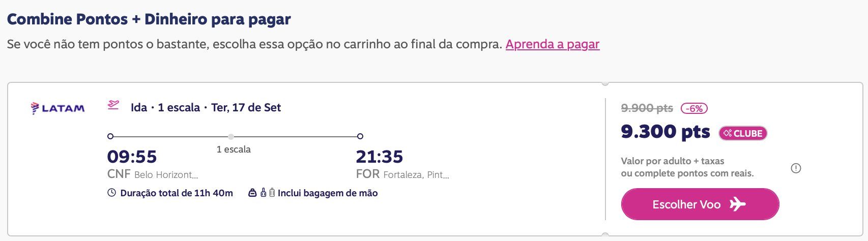
Task: Click the departing airplane icon beside Ida
Action: tap(113, 105)
